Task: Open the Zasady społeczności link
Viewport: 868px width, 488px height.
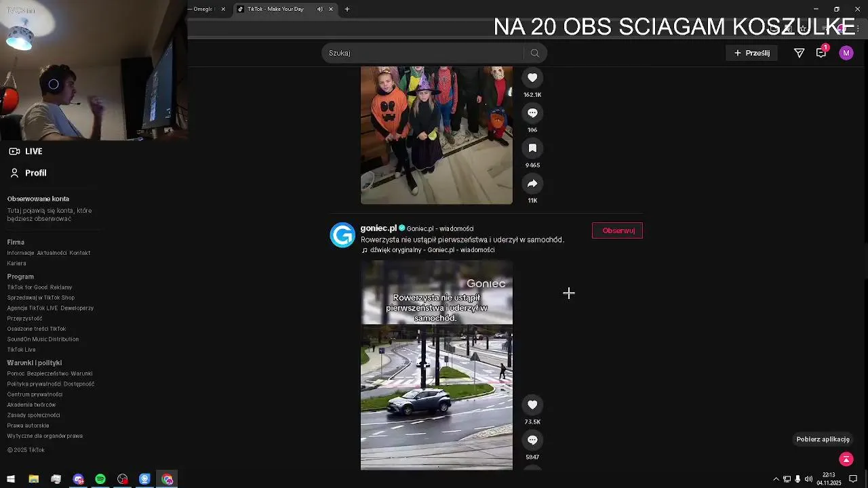Action: pos(34,415)
